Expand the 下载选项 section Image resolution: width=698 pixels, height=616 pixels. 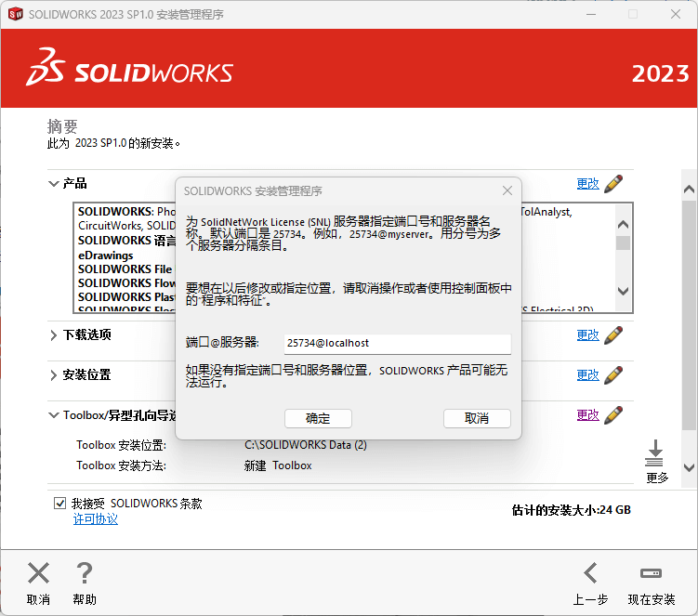(53, 335)
